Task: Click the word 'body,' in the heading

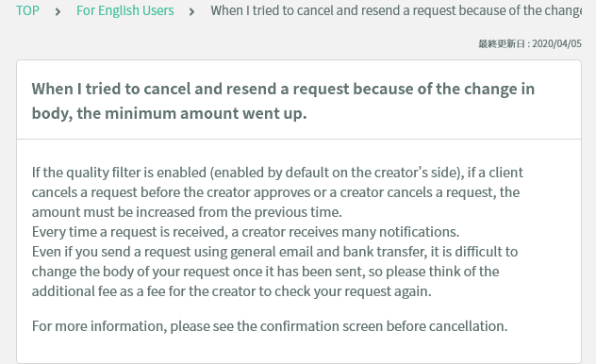Action: [52, 113]
